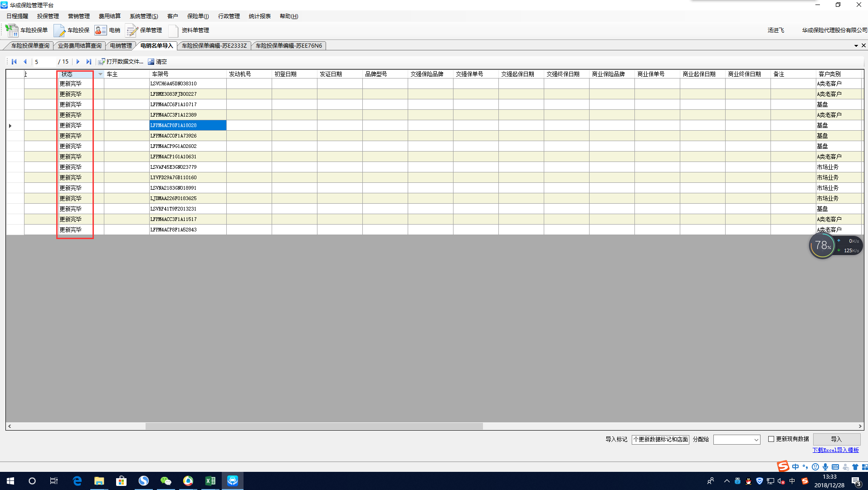Switch to 车险投保单查询 tab
Image resolution: width=868 pixels, height=490 pixels.
tap(30, 46)
